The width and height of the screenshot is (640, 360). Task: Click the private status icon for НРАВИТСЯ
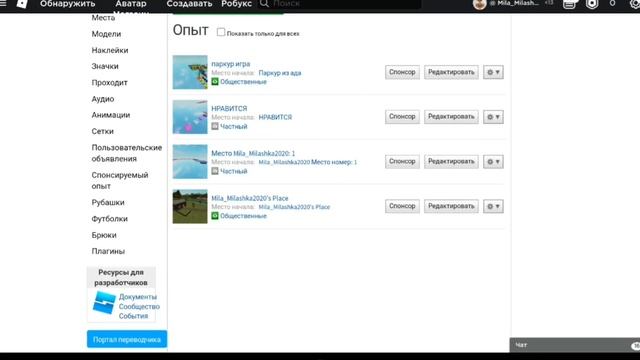(x=215, y=127)
